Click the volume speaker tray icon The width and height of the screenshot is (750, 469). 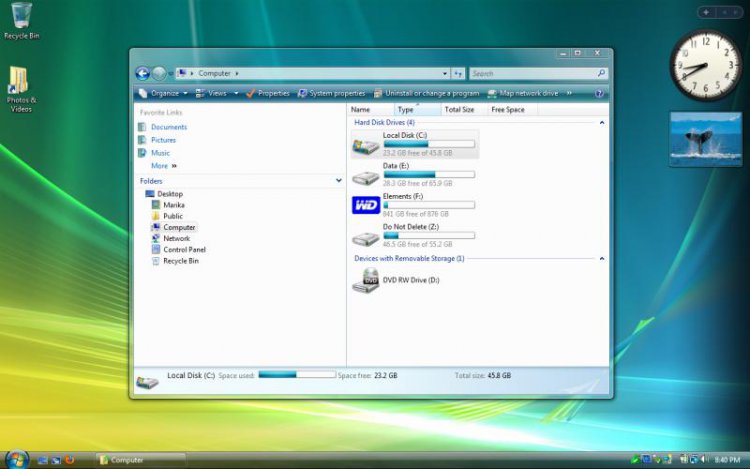click(704, 460)
